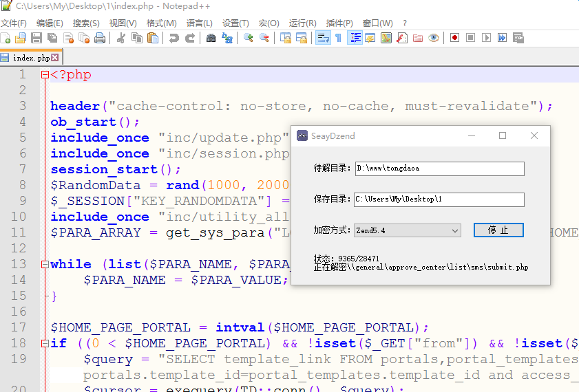Open the 视图(V) menu
579x392 pixels.
coord(123,23)
